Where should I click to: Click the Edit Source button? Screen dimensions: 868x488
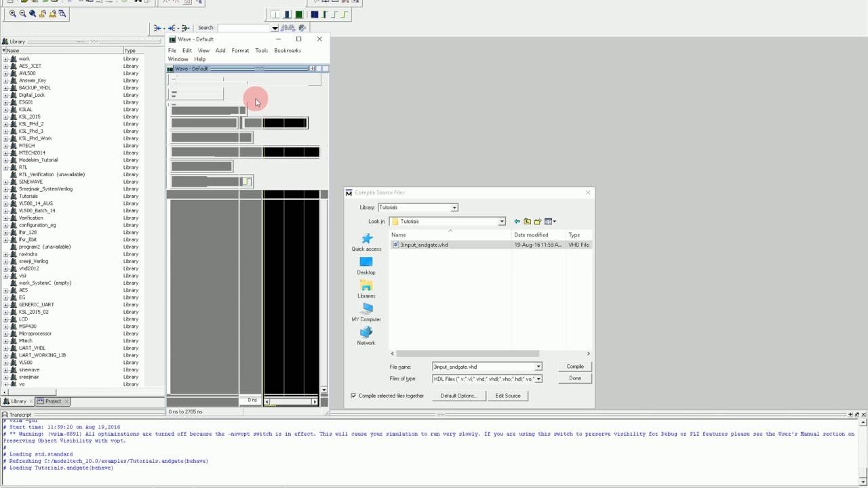[508, 396]
